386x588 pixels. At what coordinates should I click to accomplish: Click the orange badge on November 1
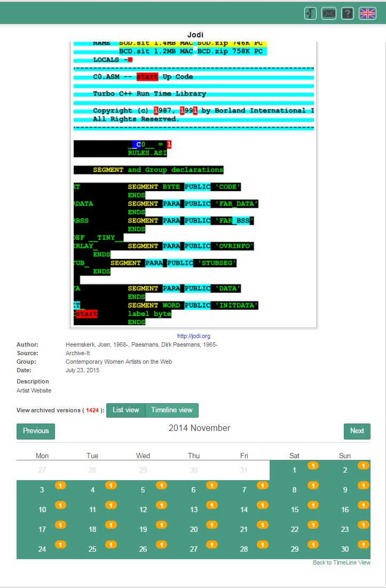tap(313, 466)
